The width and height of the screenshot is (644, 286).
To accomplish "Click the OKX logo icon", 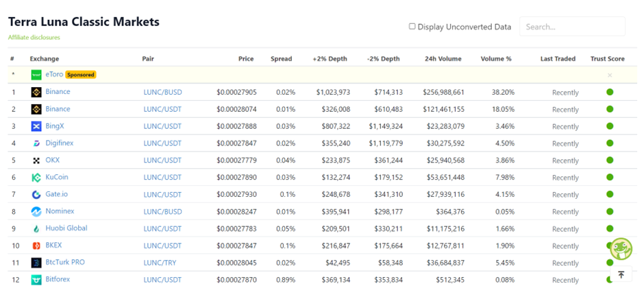I will click(36, 160).
